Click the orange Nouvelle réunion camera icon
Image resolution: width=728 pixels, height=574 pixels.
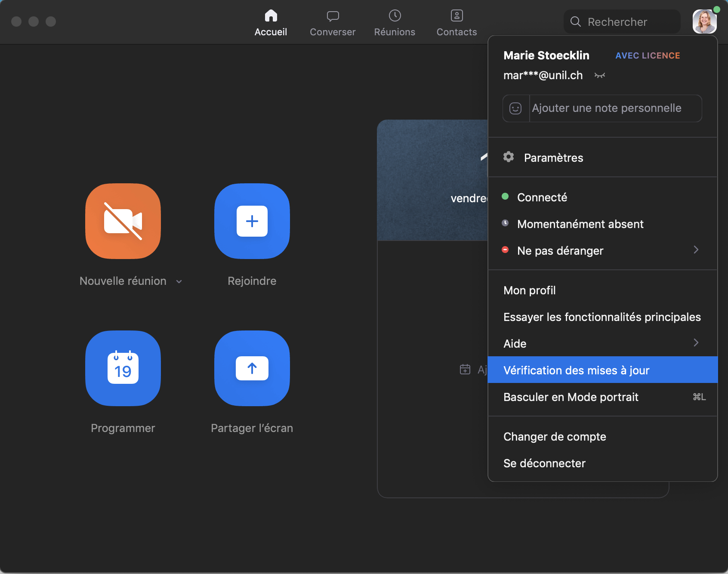(123, 221)
